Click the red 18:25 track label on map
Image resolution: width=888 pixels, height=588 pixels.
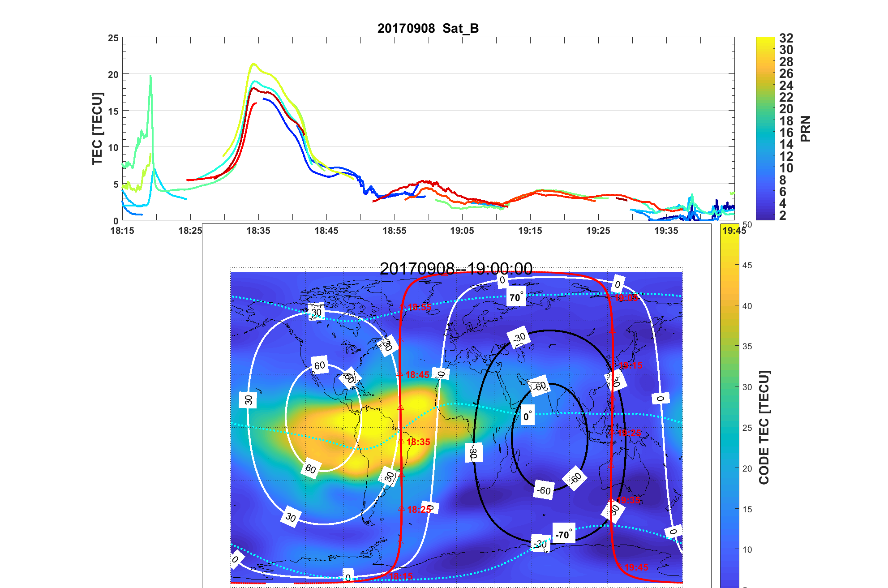coord(419,510)
